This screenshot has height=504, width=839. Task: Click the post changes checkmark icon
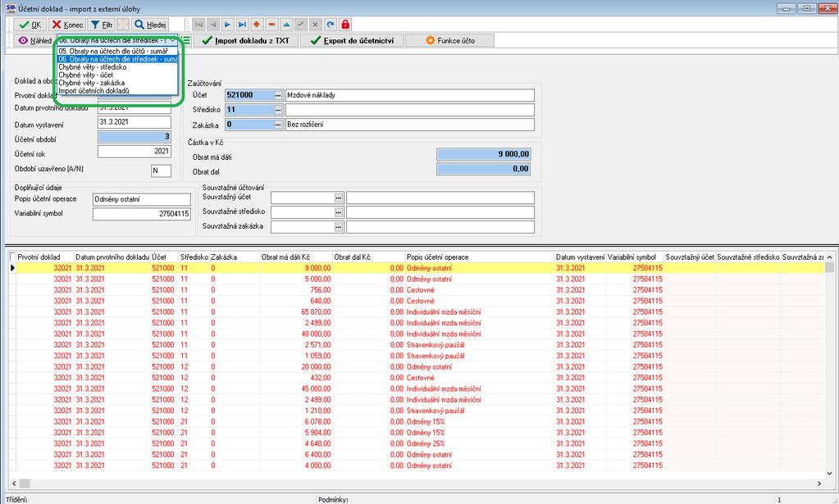[x=301, y=25]
